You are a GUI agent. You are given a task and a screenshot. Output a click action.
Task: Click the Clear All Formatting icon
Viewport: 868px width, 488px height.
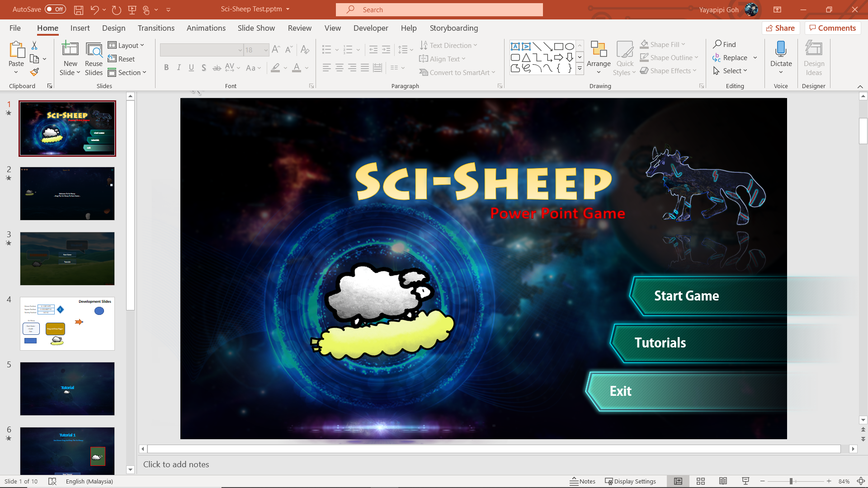305,50
